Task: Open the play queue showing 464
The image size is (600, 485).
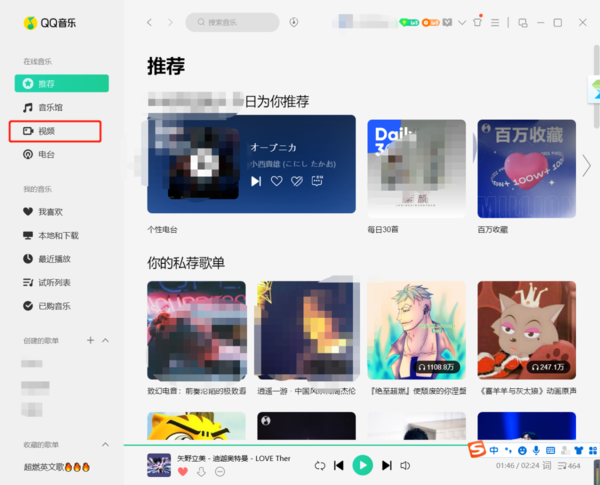Action: point(569,466)
